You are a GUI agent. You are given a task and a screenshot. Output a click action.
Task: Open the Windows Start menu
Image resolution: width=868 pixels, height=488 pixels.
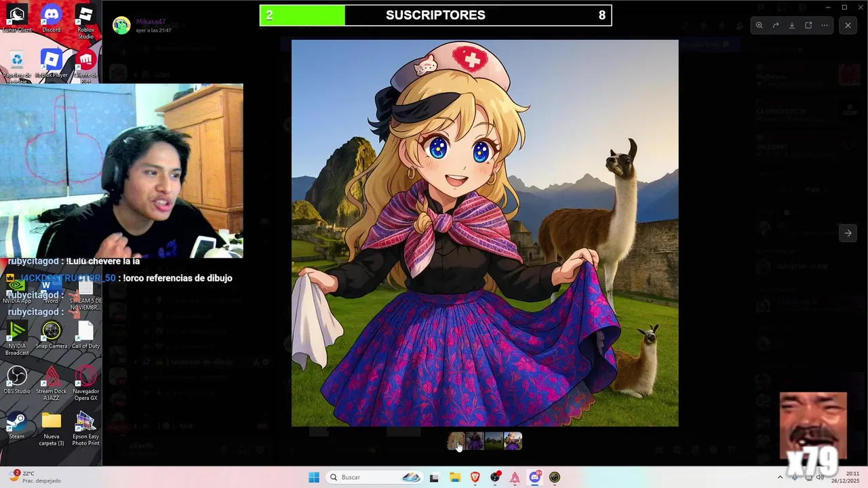point(313,477)
